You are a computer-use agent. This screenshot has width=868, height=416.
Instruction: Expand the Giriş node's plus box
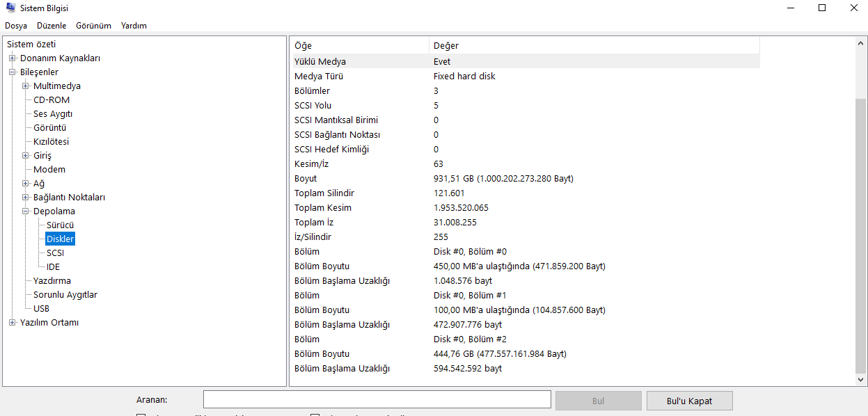25,156
